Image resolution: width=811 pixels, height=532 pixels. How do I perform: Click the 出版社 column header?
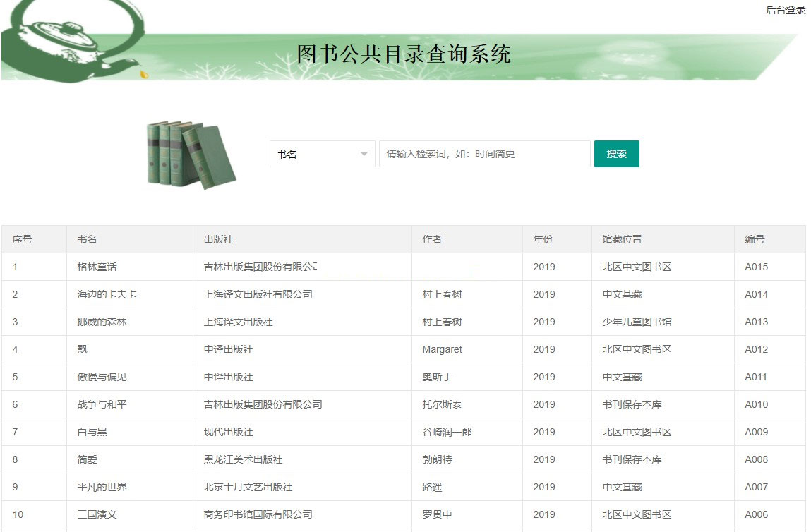[218, 239]
